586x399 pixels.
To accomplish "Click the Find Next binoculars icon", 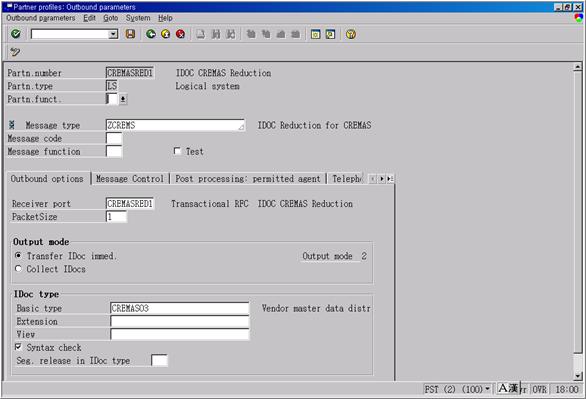I will 231,34.
